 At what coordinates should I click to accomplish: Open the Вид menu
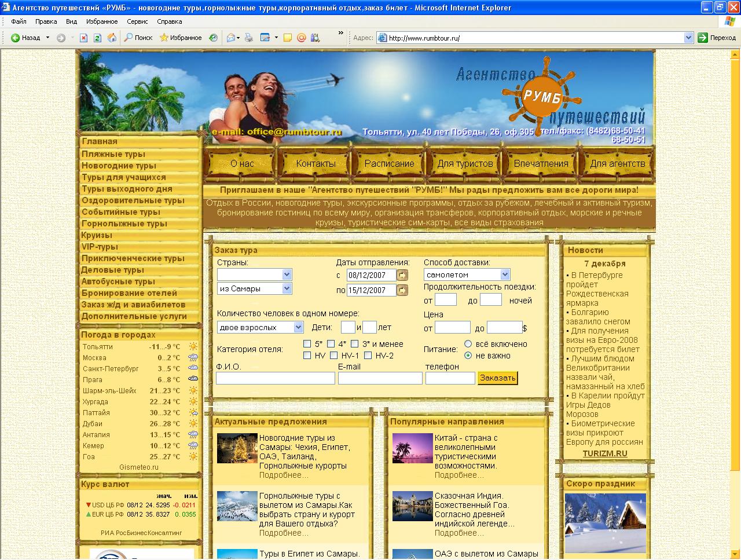[x=71, y=21]
